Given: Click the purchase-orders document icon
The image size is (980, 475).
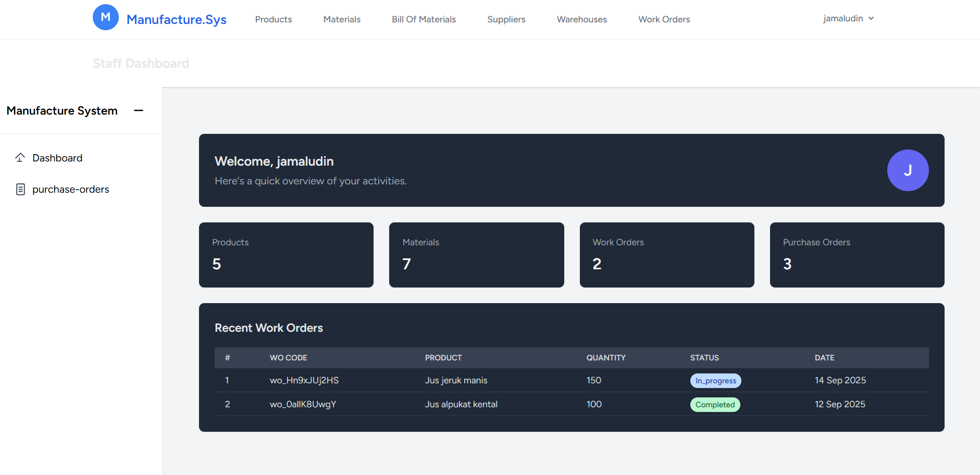Looking at the screenshot, I should (20, 189).
